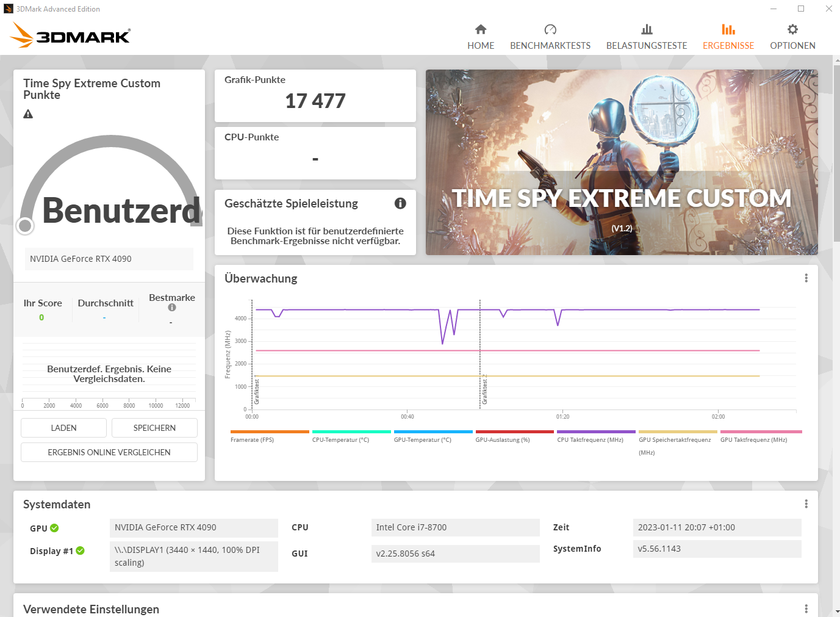This screenshot has height=617, width=840.
Task: Toggle the CPU Taktfrequenz legend entry
Action: [x=596, y=437]
